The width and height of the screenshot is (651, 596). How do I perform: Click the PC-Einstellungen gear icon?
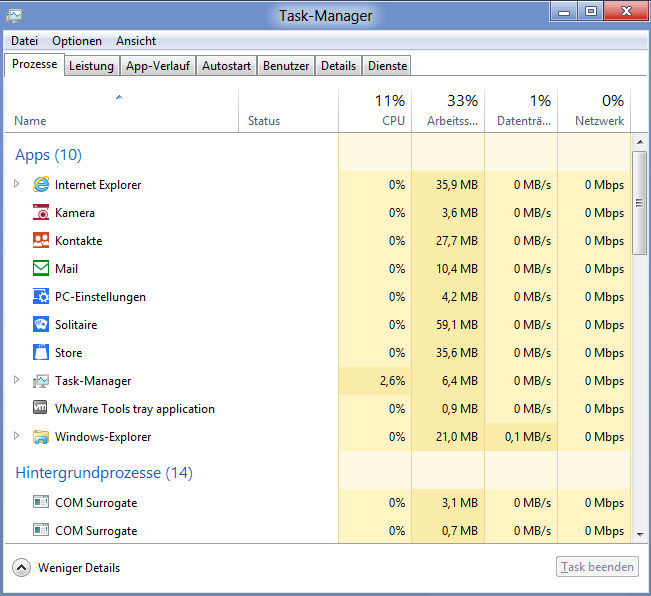pos(41,296)
